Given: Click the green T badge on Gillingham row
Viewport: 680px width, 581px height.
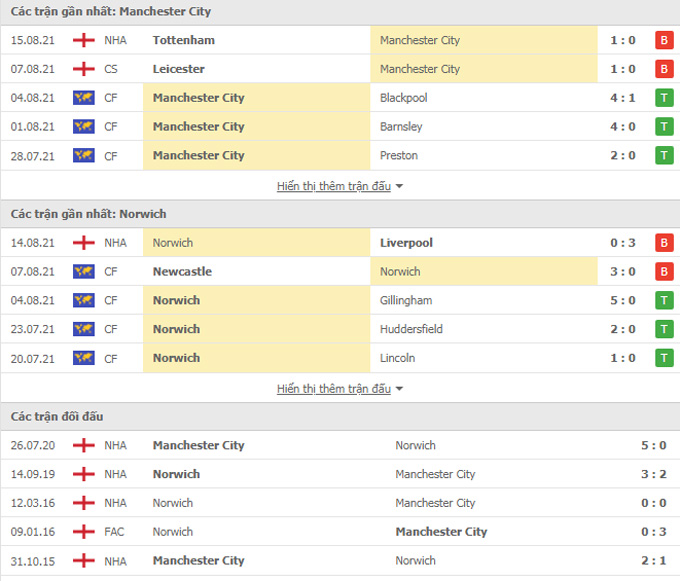Looking at the screenshot, I should [663, 300].
